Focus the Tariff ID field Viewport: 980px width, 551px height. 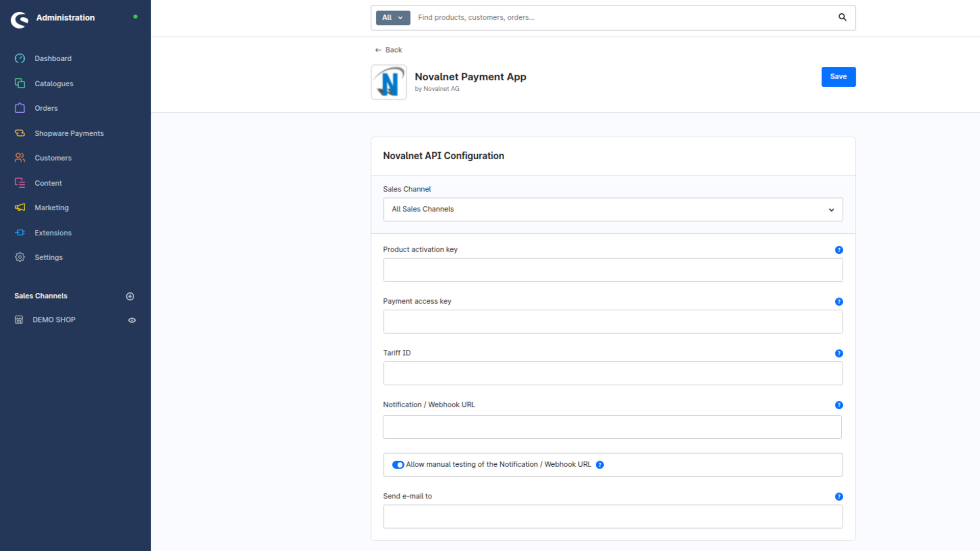[x=613, y=373]
